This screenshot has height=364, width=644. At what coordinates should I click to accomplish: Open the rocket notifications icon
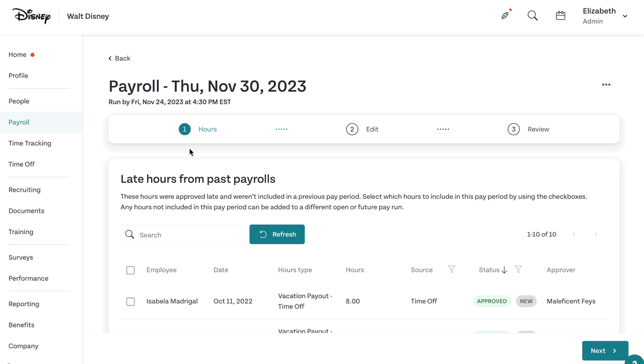pos(505,16)
